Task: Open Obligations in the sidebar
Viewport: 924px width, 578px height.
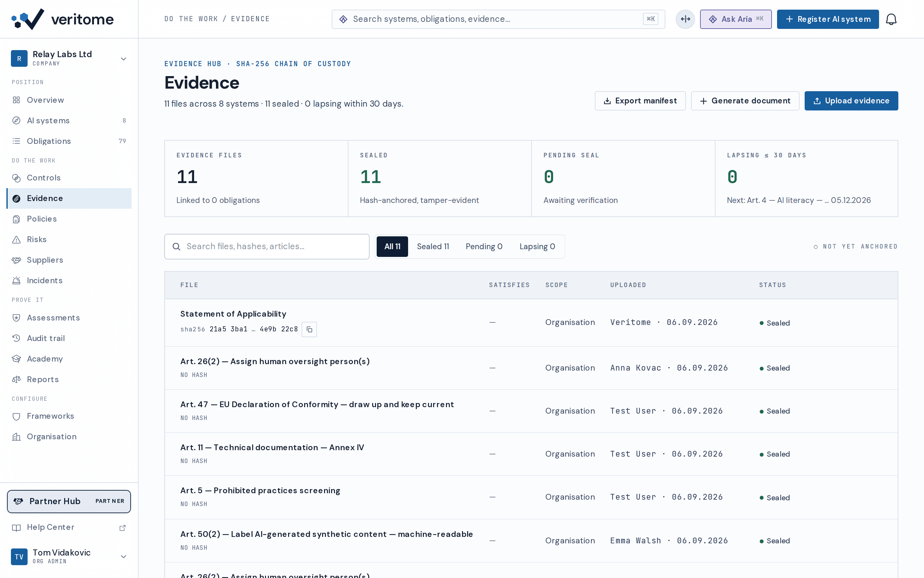Action: 69,141
